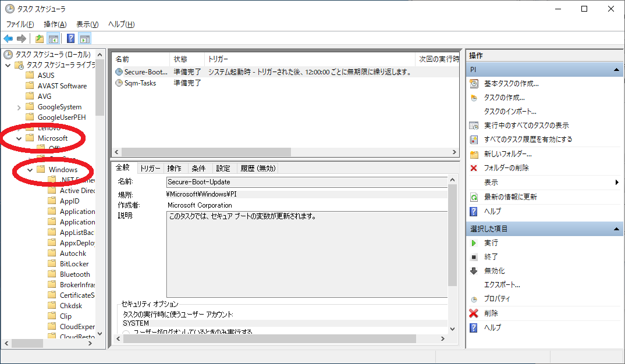Click the 終了 (End) stop icon
The height and width of the screenshot is (364, 625).
[474, 256]
